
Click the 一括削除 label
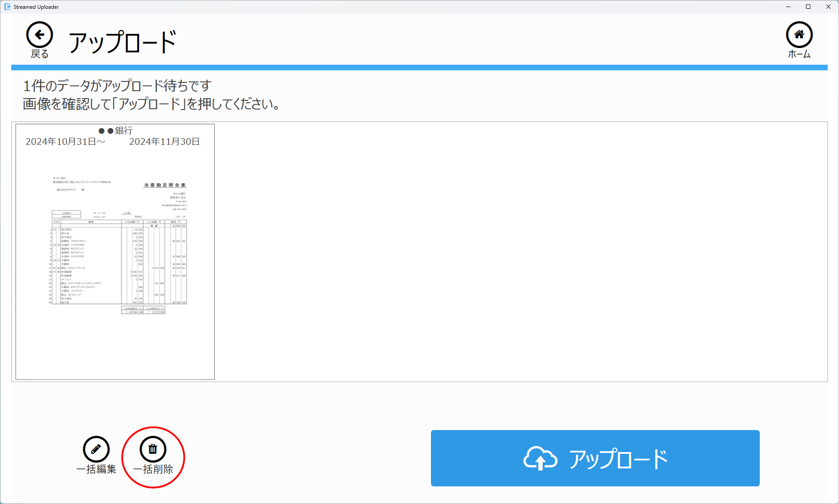tap(153, 469)
